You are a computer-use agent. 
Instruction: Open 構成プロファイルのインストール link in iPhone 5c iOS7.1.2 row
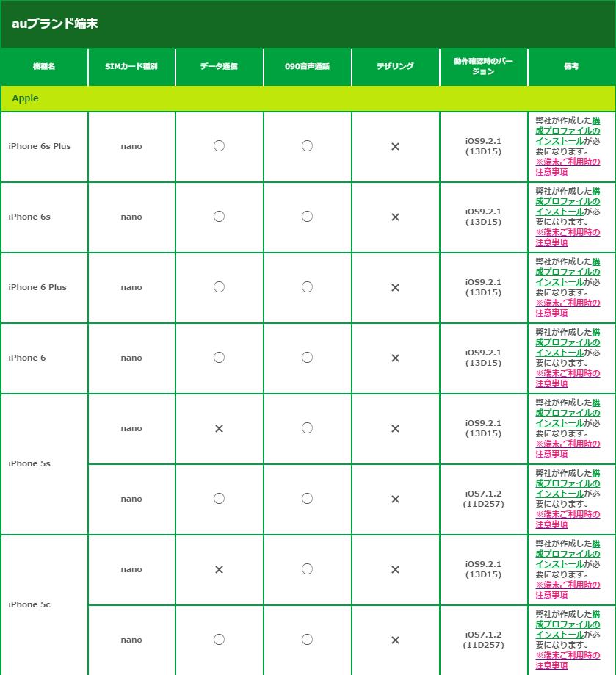pos(568,625)
